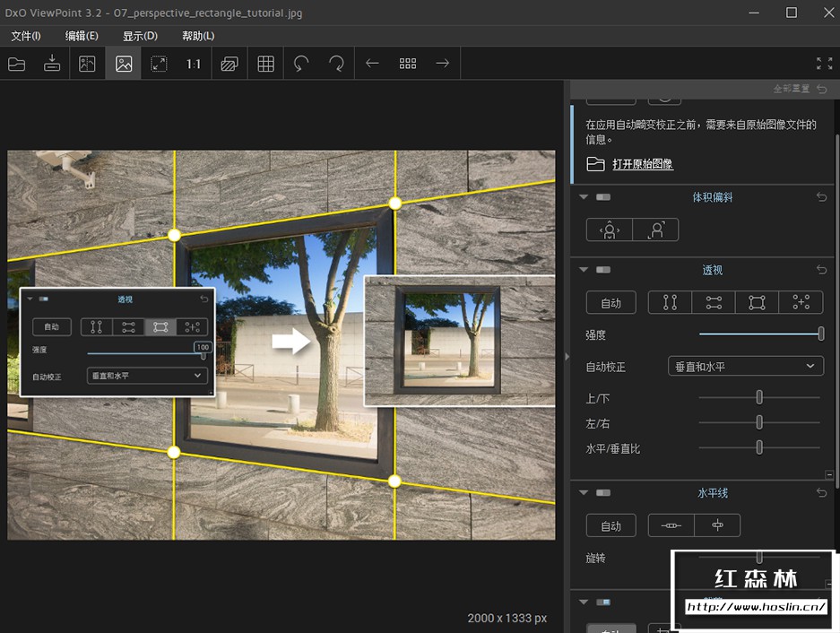The height and width of the screenshot is (633, 840).
Task: Click the horizontal parallel lines perspective tool
Action: pyautogui.click(x=714, y=302)
